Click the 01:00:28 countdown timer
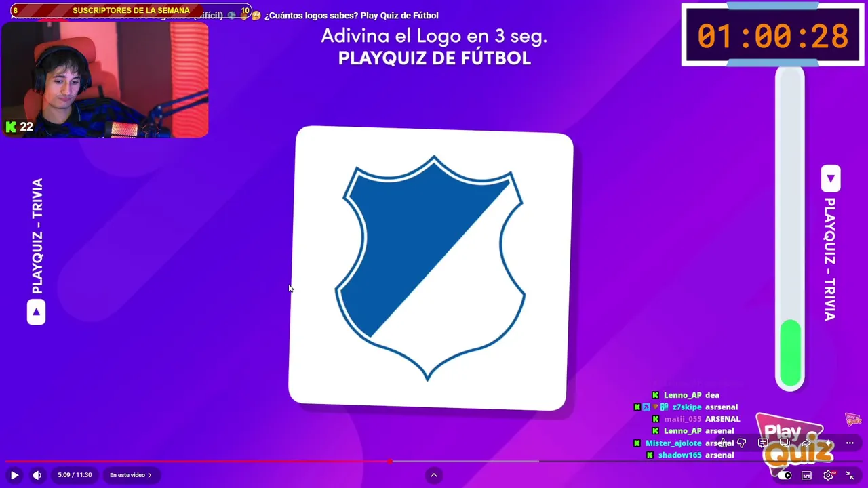Viewport: 868px width, 488px height. 773,36
